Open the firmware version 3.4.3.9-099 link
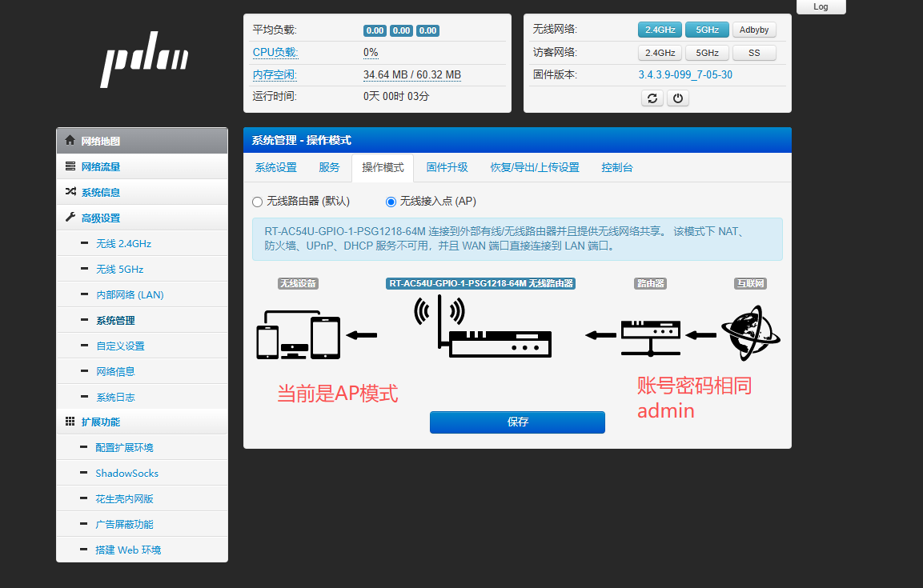 point(684,74)
